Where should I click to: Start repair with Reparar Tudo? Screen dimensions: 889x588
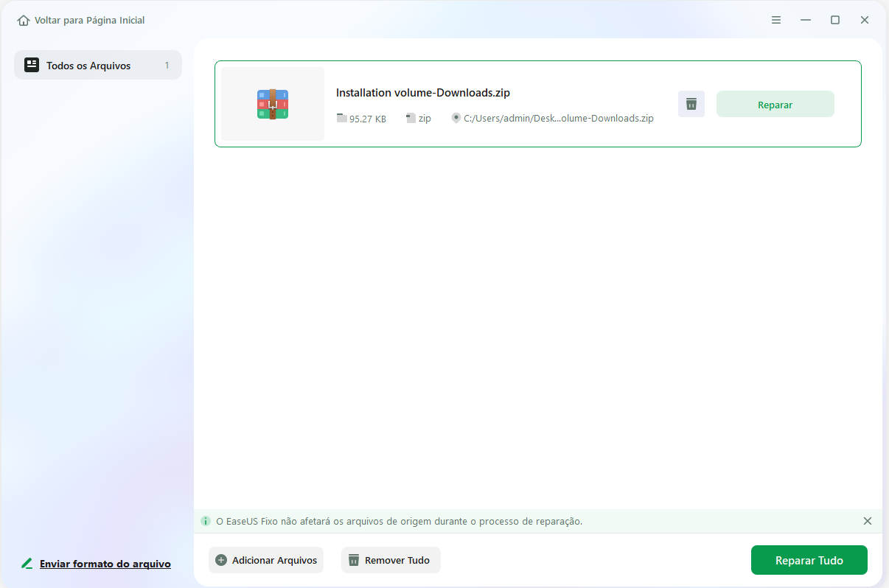(x=809, y=560)
